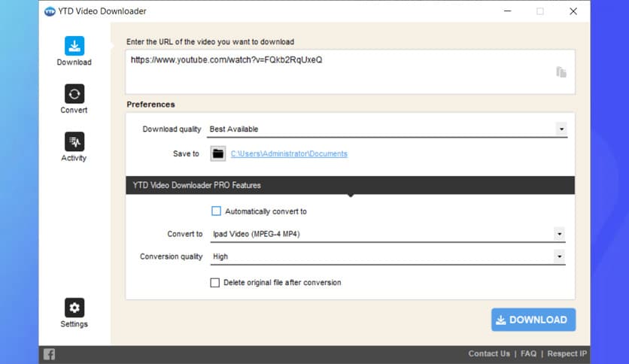This screenshot has width=629, height=364.
Task: Click the YTD Video Downloader PRO Features bar
Action: tap(350, 185)
